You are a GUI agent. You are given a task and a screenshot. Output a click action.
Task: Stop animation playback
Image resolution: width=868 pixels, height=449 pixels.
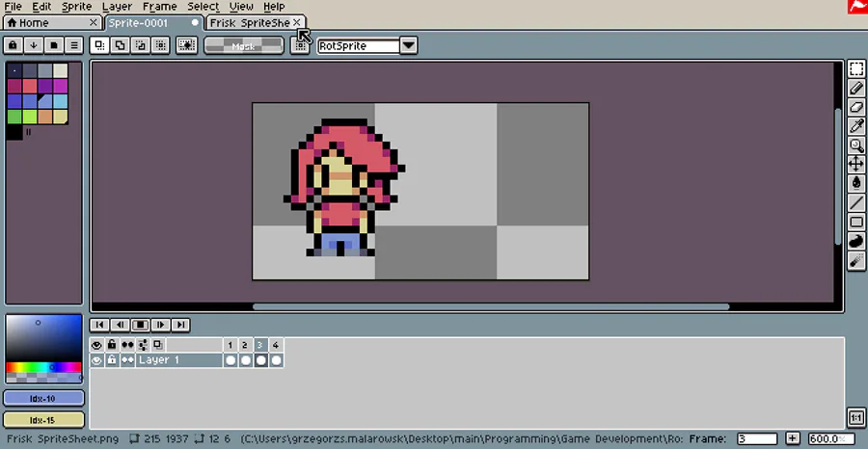(x=141, y=325)
